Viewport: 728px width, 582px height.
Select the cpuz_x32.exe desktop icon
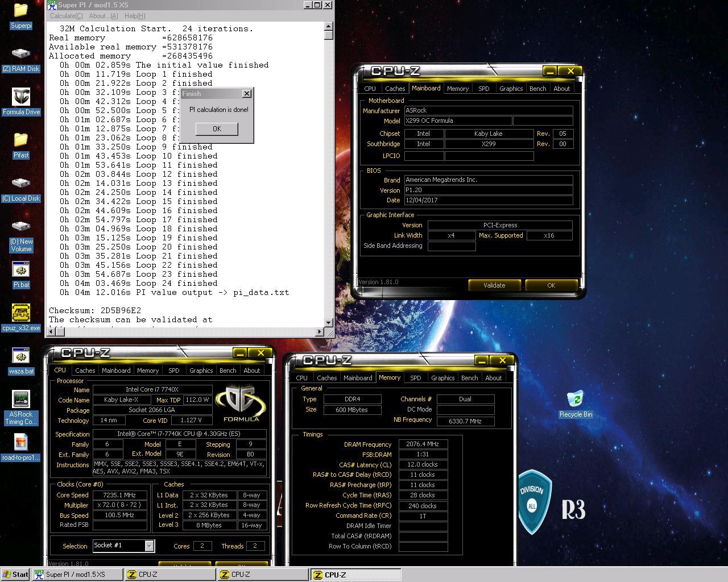(x=21, y=318)
